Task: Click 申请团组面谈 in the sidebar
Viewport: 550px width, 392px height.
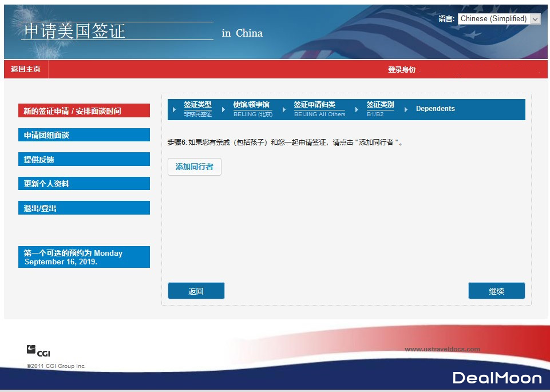Action: [x=84, y=134]
